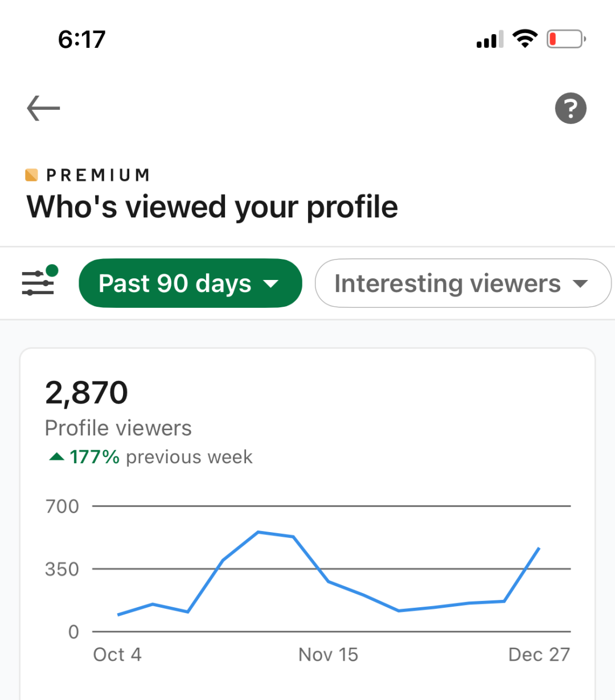Tap the back arrow icon
Viewport: 615px width, 700px height.
pyautogui.click(x=43, y=108)
